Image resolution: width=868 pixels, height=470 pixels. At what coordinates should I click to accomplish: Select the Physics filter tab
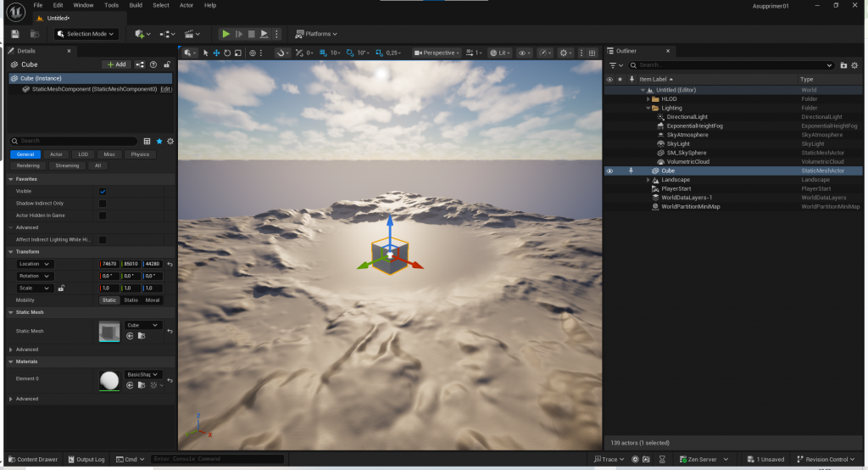coord(140,154)
